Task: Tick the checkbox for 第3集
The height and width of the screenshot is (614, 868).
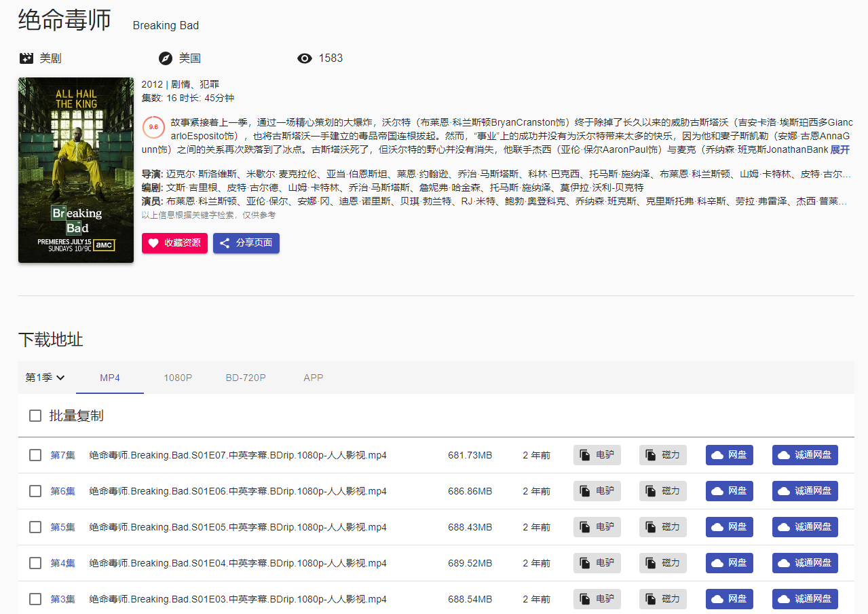Action: coord(35,599)
